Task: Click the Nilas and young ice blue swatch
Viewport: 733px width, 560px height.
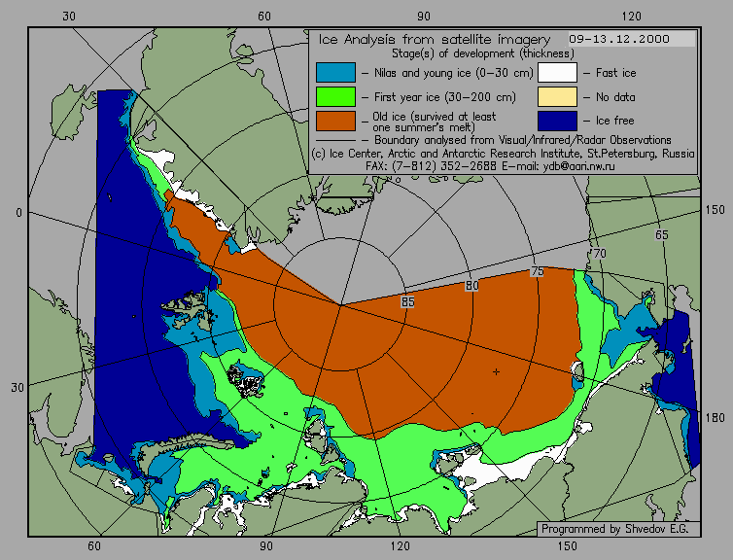Action: tap(335, 73)
